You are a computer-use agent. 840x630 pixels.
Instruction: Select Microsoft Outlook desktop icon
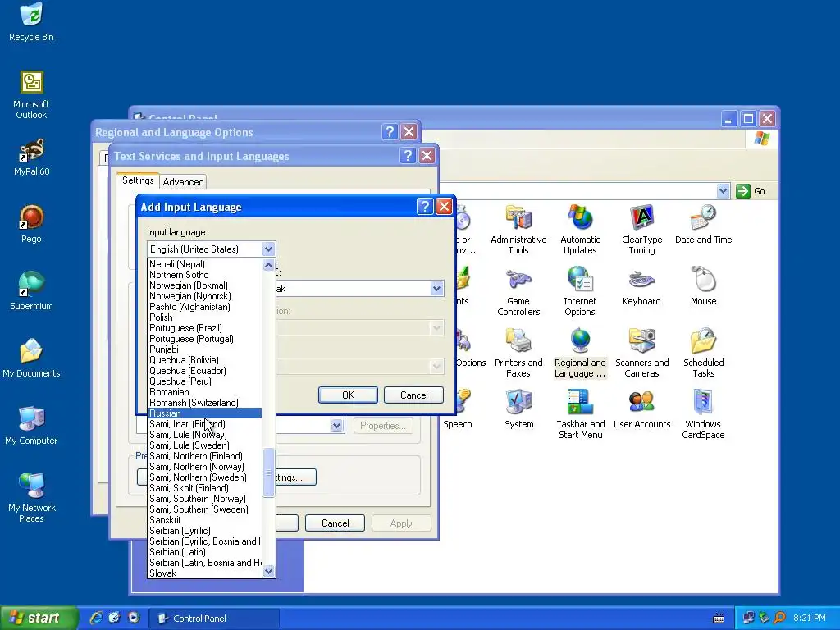click(x=31, y=95)
